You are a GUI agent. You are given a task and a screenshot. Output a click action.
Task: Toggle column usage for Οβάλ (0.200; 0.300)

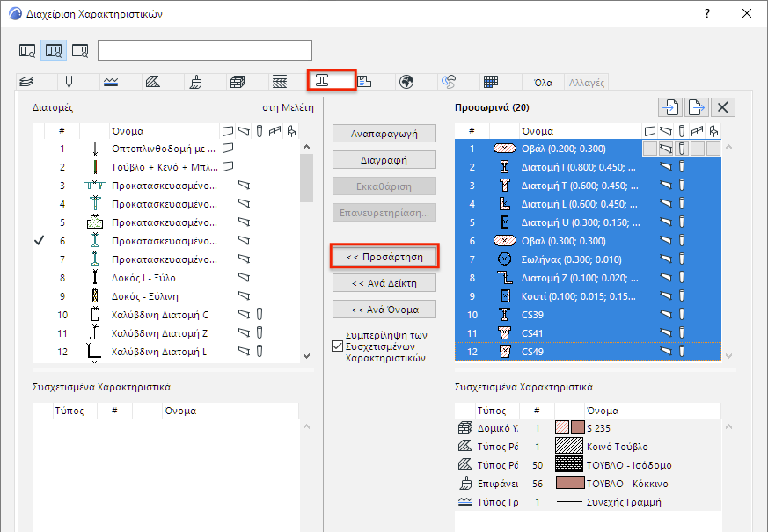click(x=681, y=149)
